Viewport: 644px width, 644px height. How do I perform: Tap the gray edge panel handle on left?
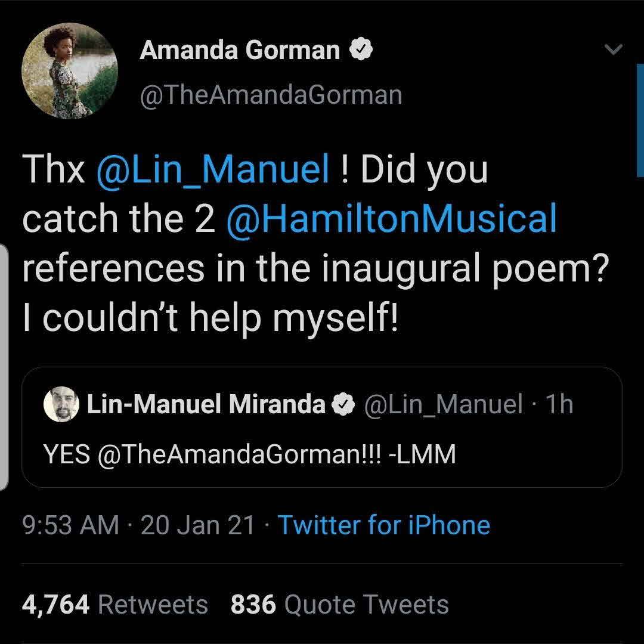point(4,367)
